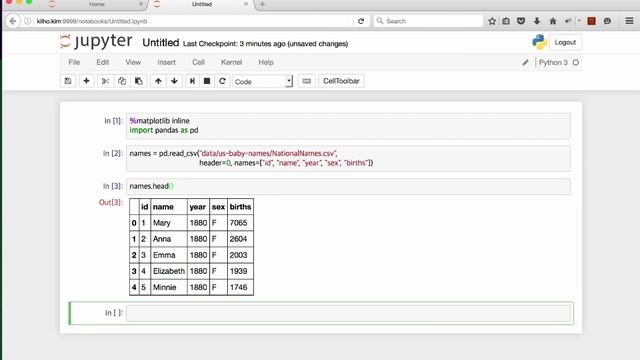Select the Untitled browser tab
640x360 pixels.
[202, 4]
